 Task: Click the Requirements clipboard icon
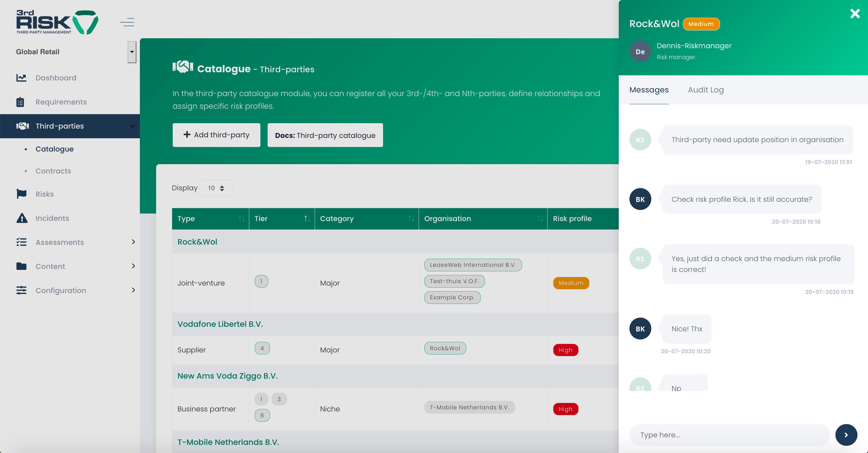coord(20,102)
